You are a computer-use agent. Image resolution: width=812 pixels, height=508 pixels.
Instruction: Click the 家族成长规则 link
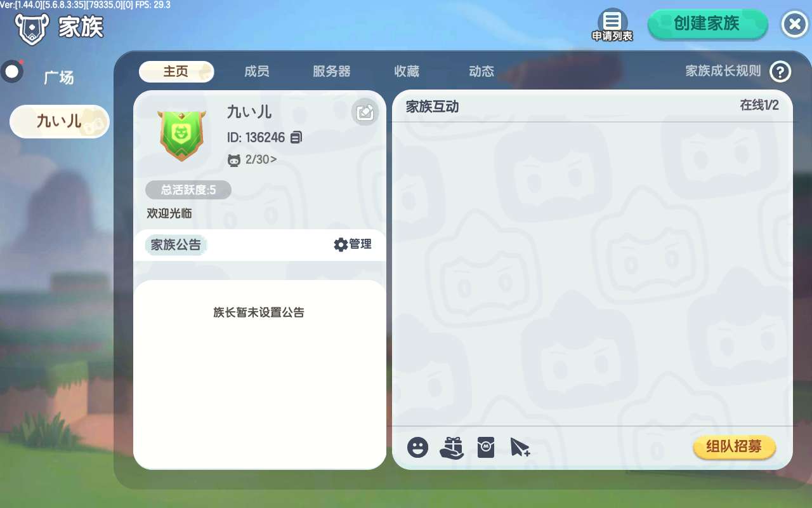click(723, 71)
